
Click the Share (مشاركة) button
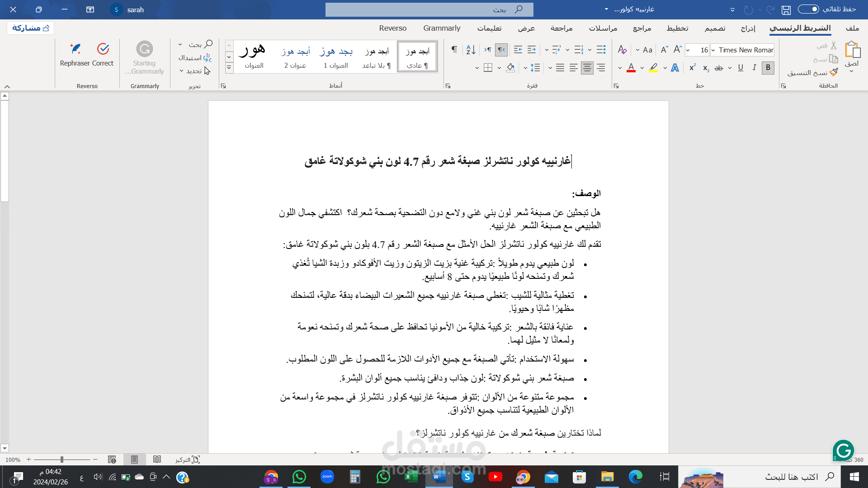[x=30, y=28]
